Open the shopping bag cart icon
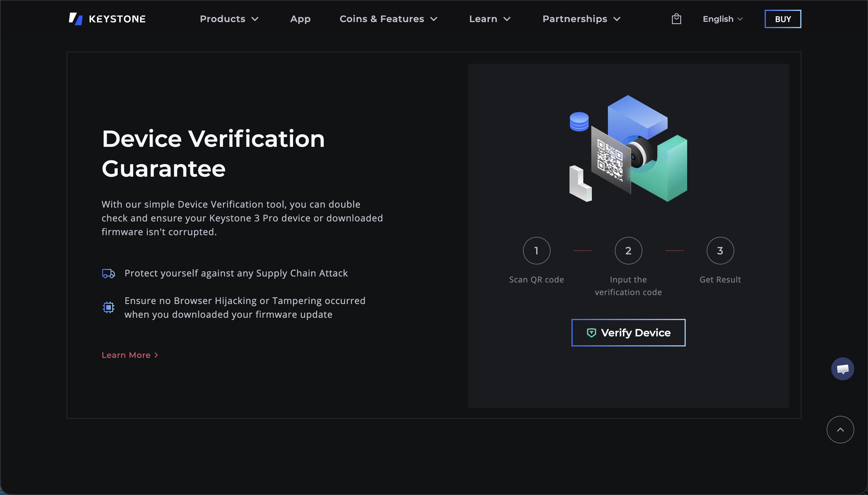868x495 pixels. pos(676,19)
